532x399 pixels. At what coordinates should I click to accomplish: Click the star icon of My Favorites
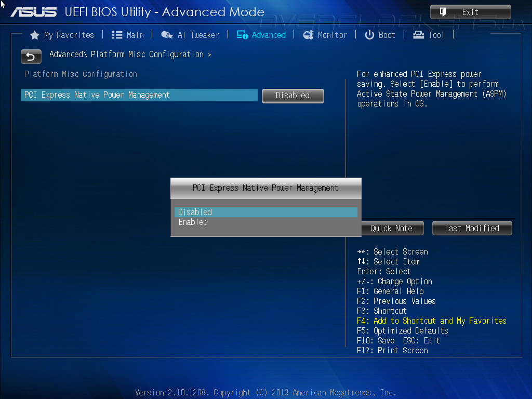click(x=35, y=35)
